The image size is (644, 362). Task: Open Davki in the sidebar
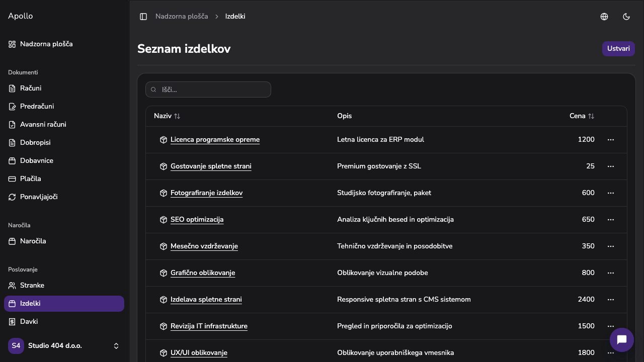point(64,322)
